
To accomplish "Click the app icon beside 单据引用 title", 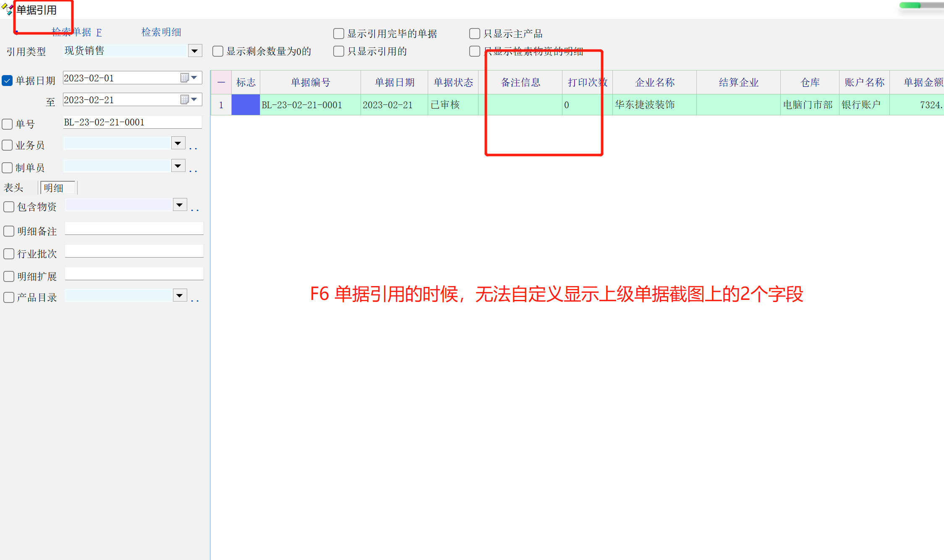I will tap(7, 9).
